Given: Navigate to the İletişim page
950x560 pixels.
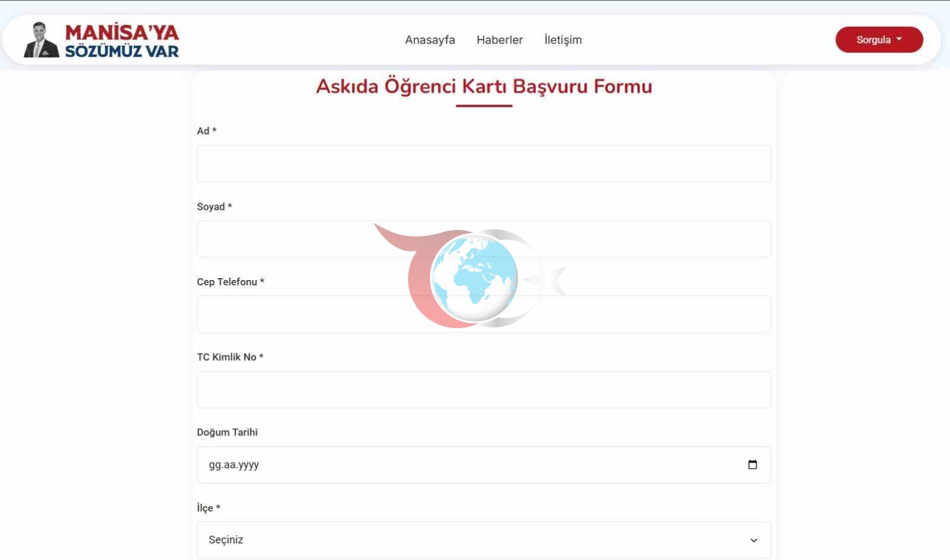Looking at the screenshot, I should click(563, 40).
